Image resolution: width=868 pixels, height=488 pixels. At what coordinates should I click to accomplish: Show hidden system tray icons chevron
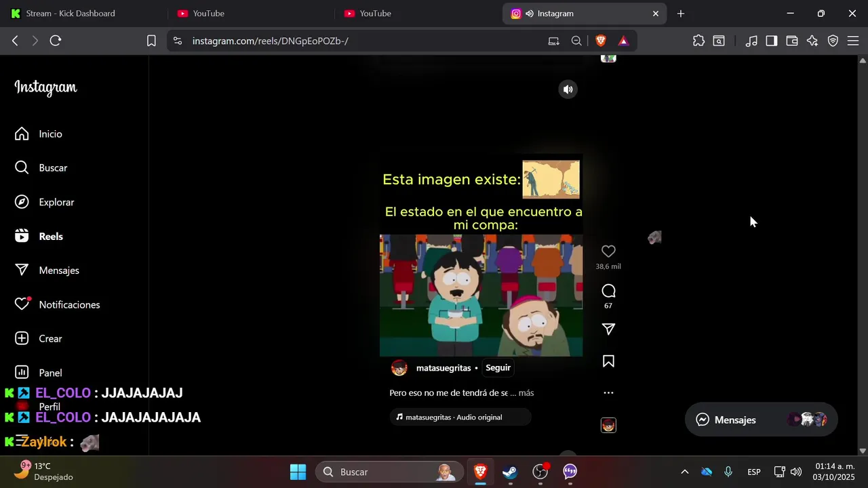(684, 472)
